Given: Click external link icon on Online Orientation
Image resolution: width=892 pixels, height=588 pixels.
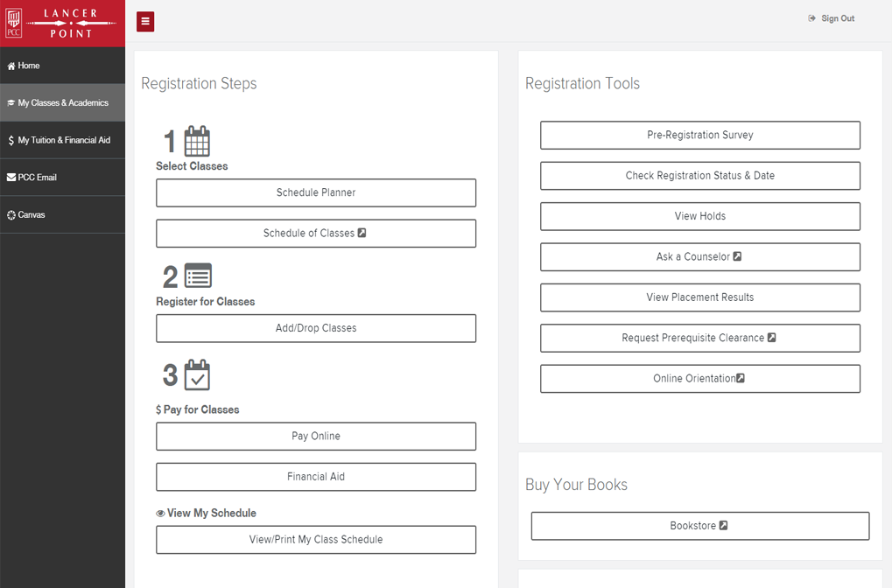Looking at the screenshot, I should pos(741,378).
